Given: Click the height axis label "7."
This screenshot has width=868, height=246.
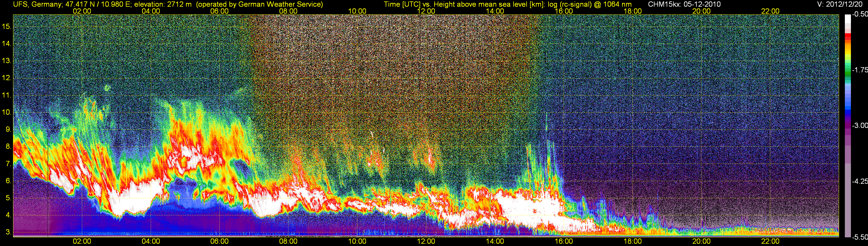Looking at the screenshot, I should coord(8,164).
